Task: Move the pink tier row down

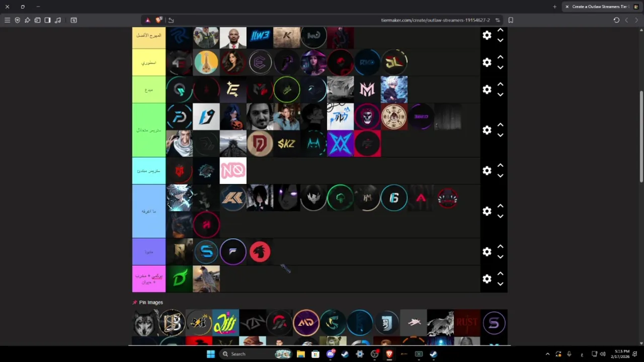Action: 500,284
